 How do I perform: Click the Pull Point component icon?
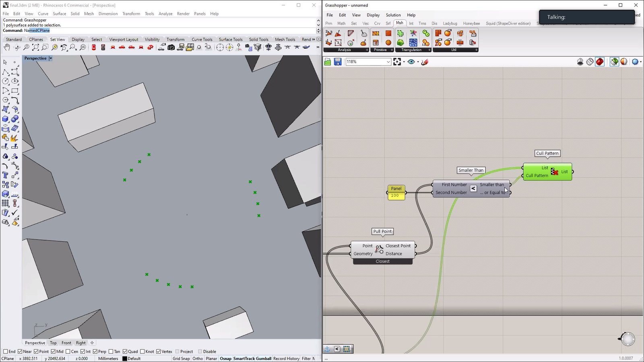point(379,250)
